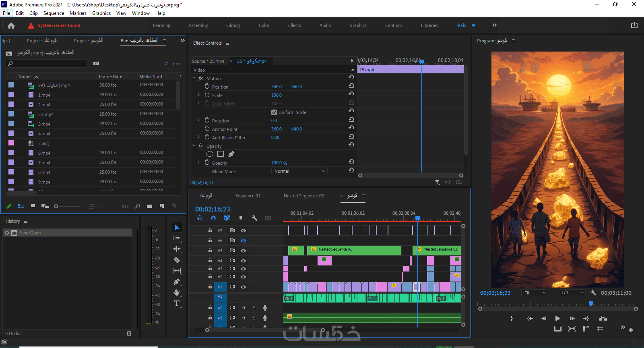Switch to the Color workspace tab
Viewport: 644px width, 348px height.
point(264,25)
